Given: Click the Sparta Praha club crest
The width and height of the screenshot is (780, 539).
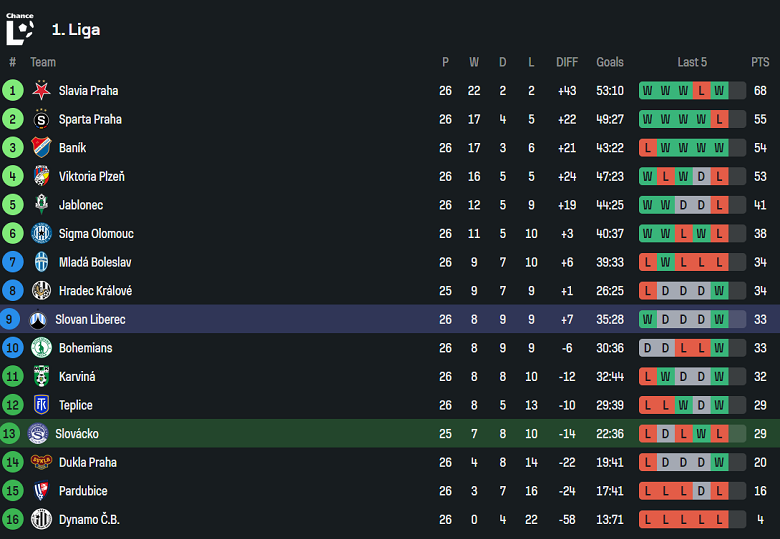Looking at the screenshot, I should coord(41,119).
